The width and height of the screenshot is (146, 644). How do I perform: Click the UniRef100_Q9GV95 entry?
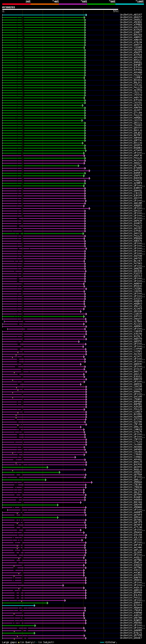pos(131,505)
